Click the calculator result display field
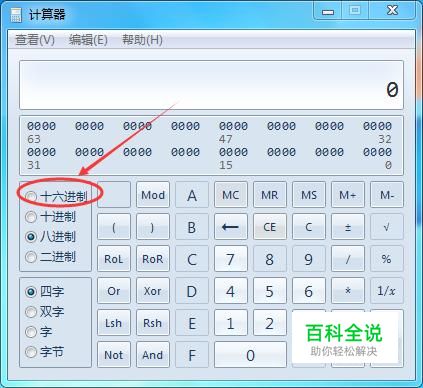This screenshot has width=423, height=388. [x=211, y=85]
